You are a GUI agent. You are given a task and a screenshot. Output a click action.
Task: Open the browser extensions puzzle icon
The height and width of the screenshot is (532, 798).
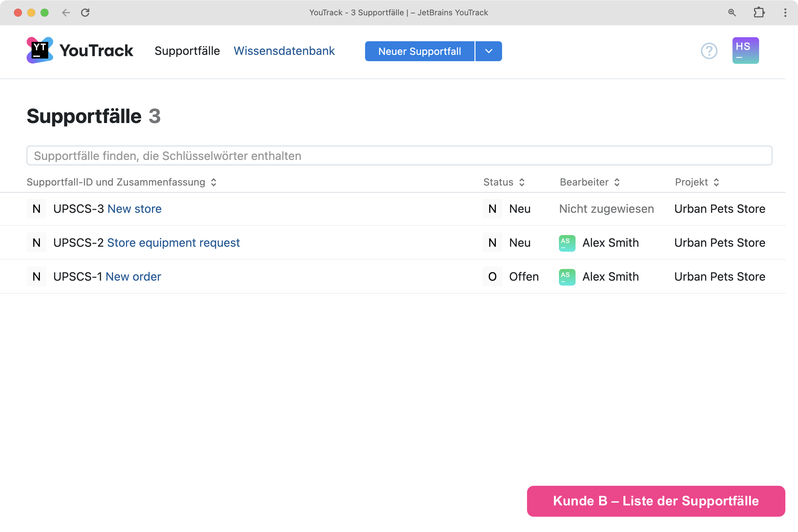(759, 13)
